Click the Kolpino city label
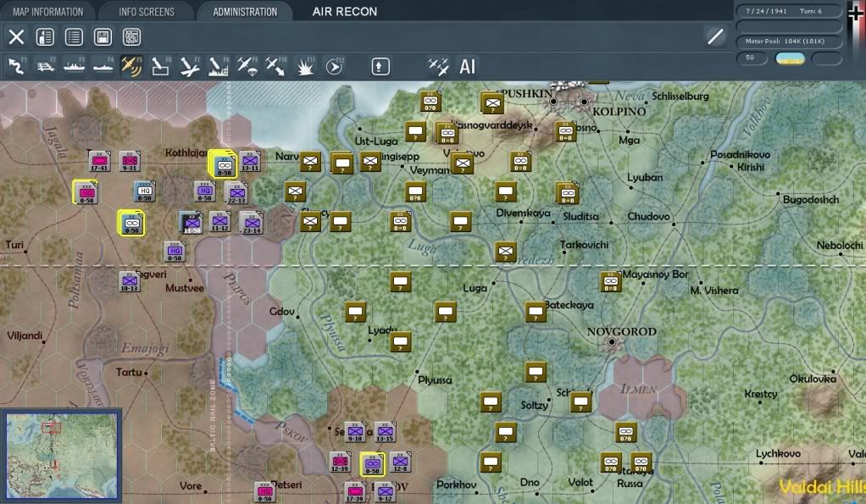The width and height of the screenshot is (866, 504). pyautogui.click(x=619, y=112)
